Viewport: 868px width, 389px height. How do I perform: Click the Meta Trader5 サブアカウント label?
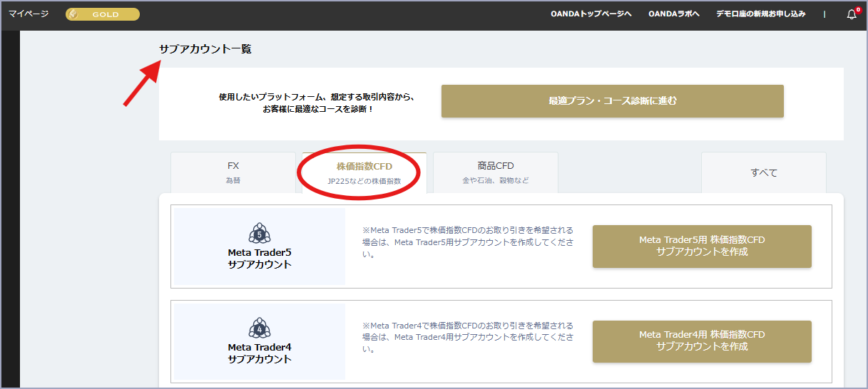pyautogui.click(x=260, y=258)
